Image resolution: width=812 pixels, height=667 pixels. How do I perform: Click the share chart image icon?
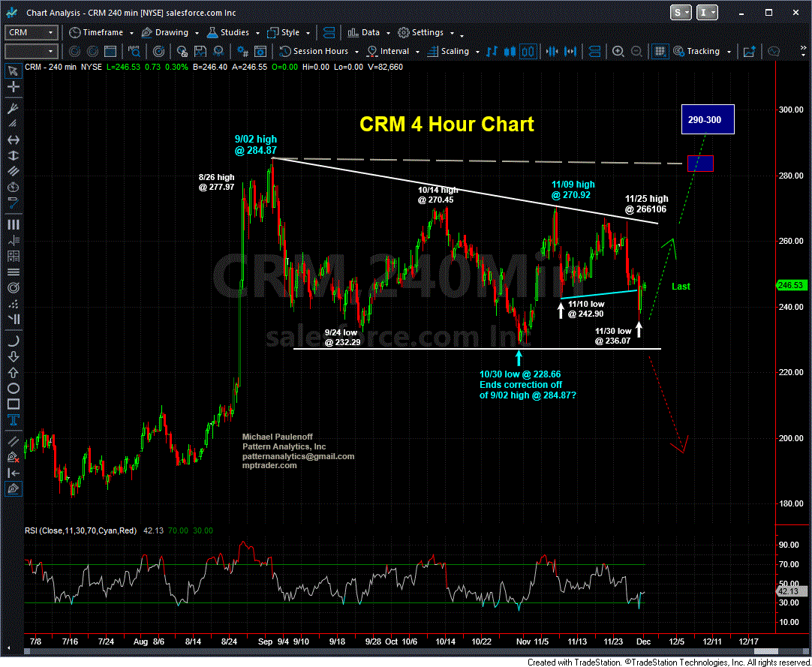750,51
